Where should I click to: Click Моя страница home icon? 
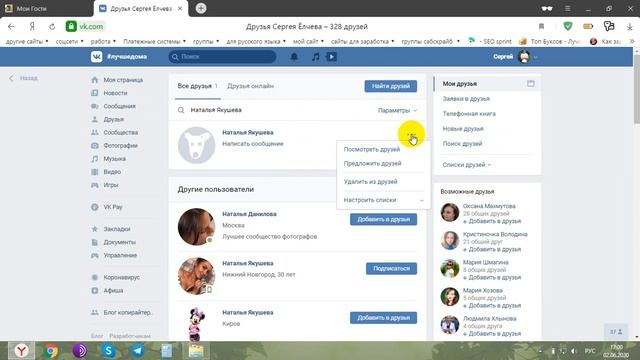click(x=95, y=80)
